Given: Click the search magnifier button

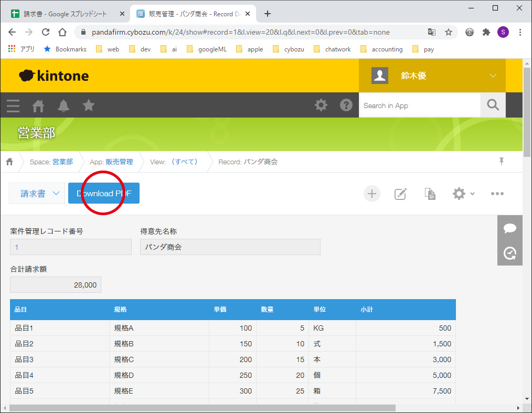Looking at the screenshot, I should [x=493, y=105].
